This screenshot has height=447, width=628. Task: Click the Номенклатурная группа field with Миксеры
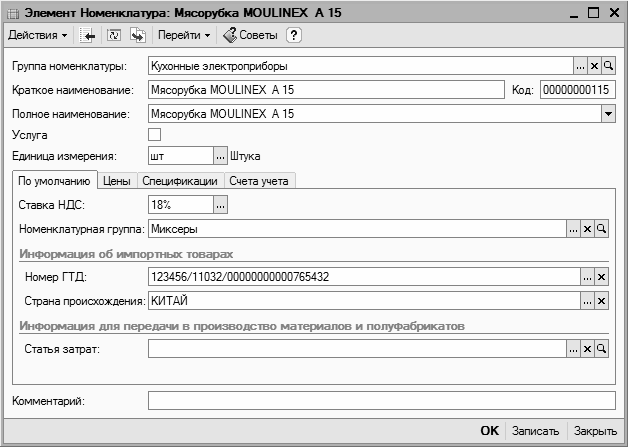[x=357, y=229]
